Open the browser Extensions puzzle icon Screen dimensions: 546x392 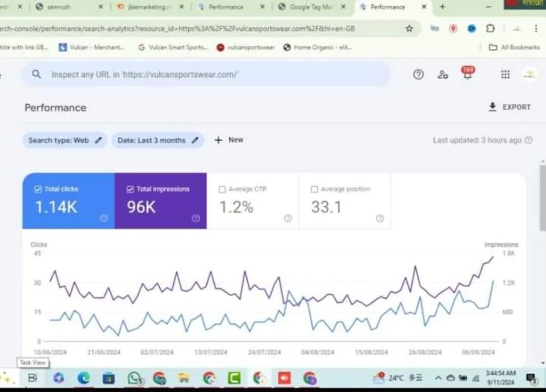(x=490, y=29)
